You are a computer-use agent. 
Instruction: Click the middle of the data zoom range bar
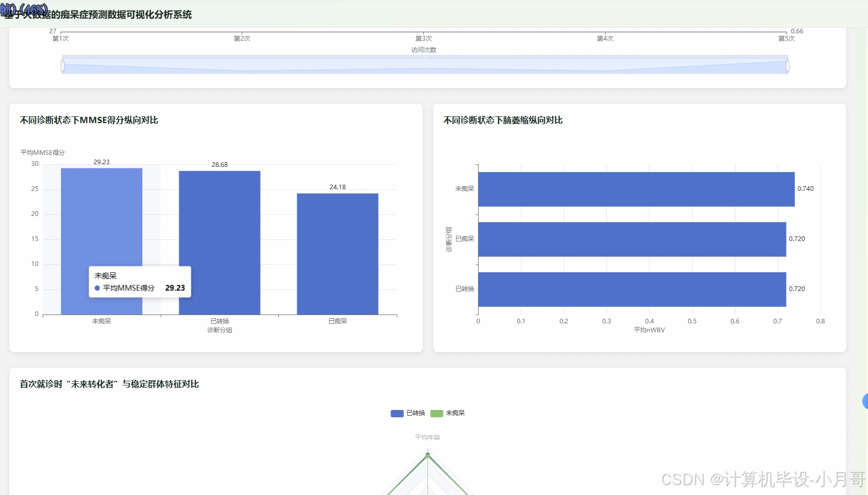coord(425,65)
